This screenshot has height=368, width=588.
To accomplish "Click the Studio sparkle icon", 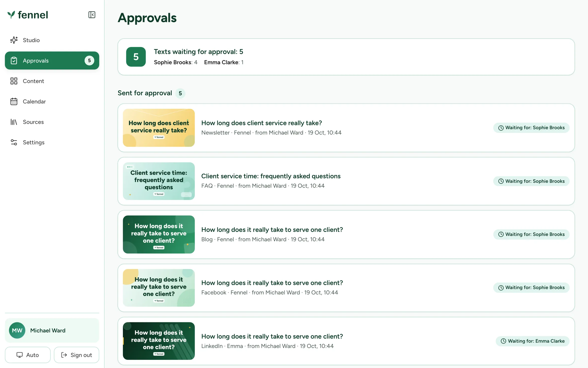I will (x=14, y=40).
